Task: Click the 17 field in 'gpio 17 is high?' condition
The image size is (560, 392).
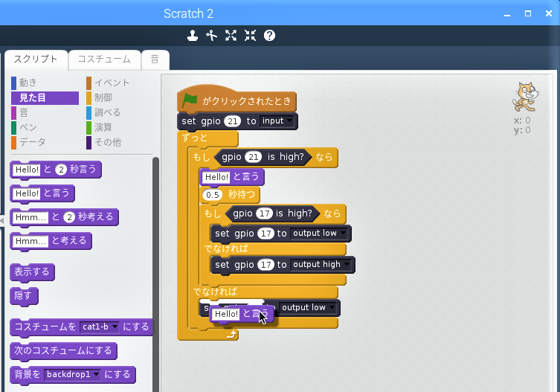Action: pos(264,213)
